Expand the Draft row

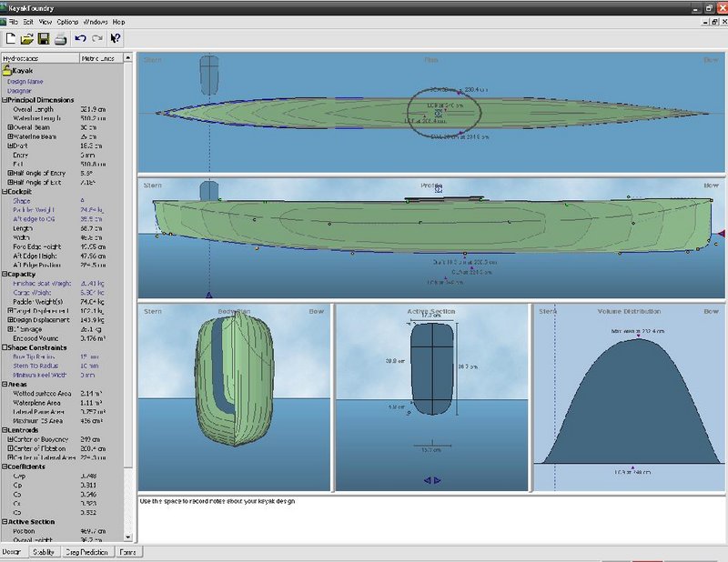coord(10,146)
